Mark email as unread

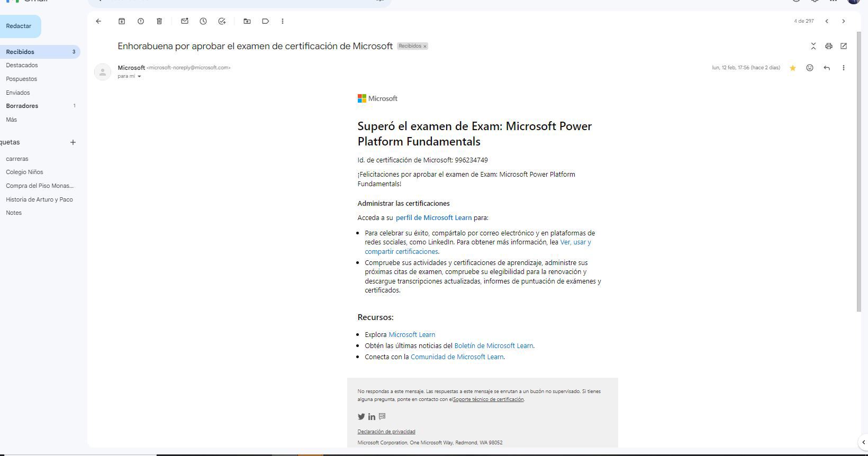pyautogui.click(x=185, y=21)
